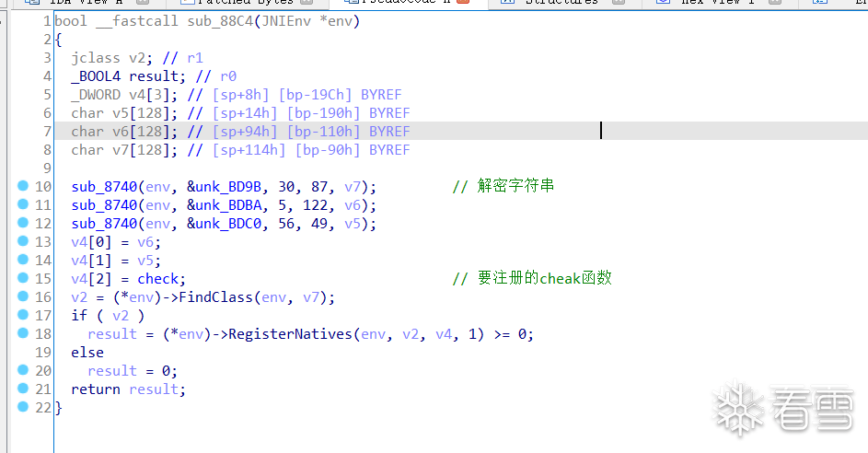Toggle breakpoint dot on line 11

pyautogui.click(x=23, y=203)
